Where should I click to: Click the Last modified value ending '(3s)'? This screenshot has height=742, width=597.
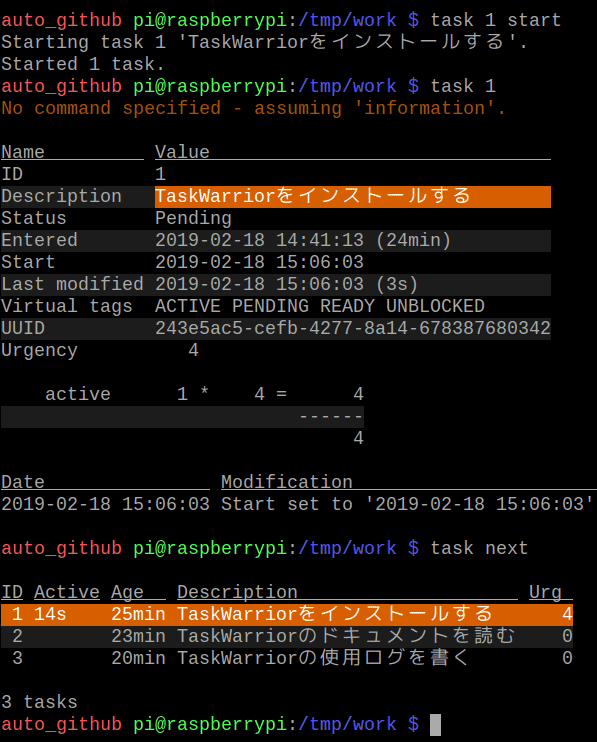coord(286,284)
